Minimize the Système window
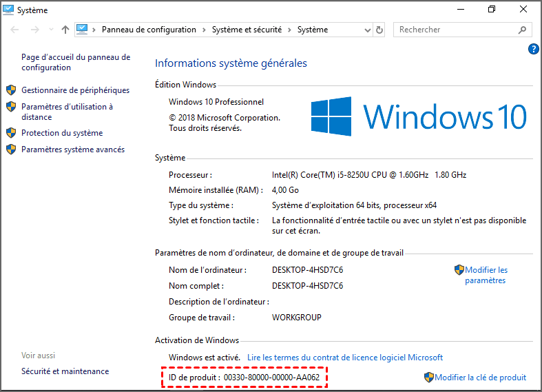Image resolution: width=542 pixels, height=392 pixels. click(461, 10)
